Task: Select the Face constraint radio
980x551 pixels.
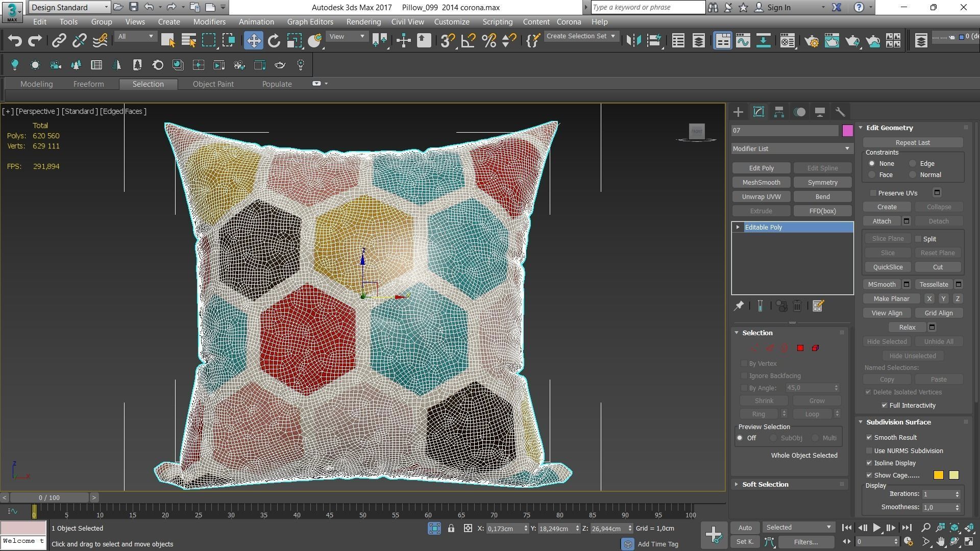Action: tap(872, 175)
